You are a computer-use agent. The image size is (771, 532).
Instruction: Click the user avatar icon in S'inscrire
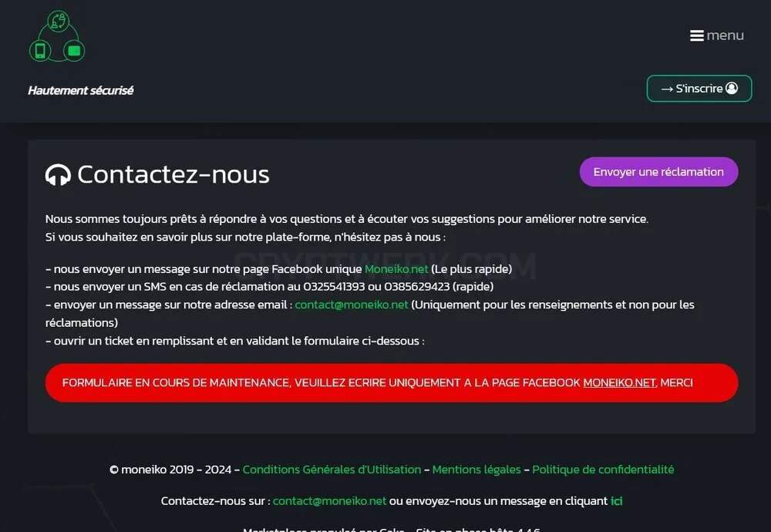pyautogui.click(x=732, y=88)
